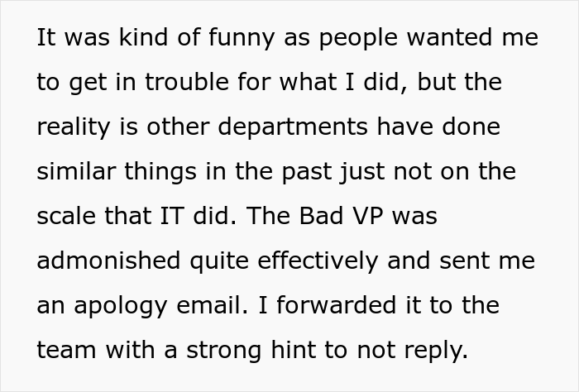Click the word "similar" in the text

coord(73,172)
